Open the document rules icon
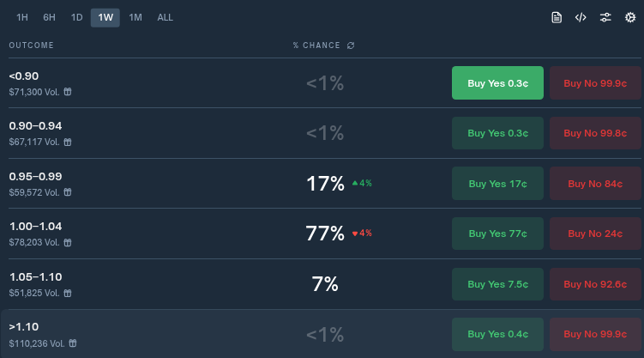 (x=557, y=17)
